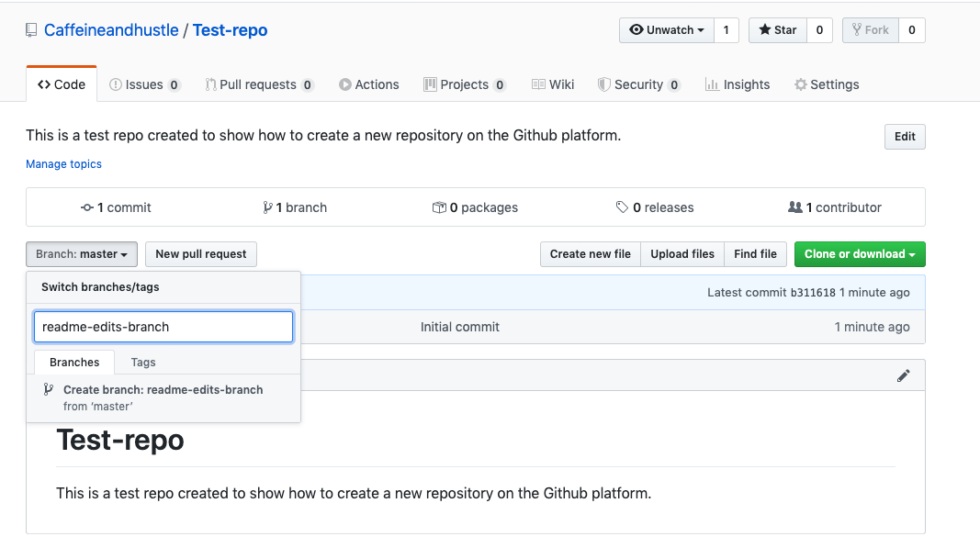Expand Clone or download menu
This screenshot has height=559, width=980.
860,254
